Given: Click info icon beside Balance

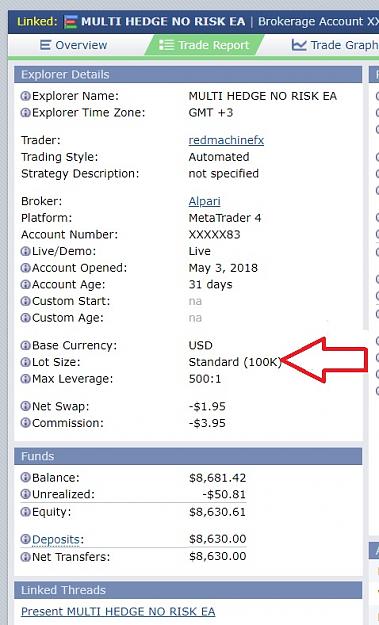Looking at the screenshot, I should pos(26,478).
